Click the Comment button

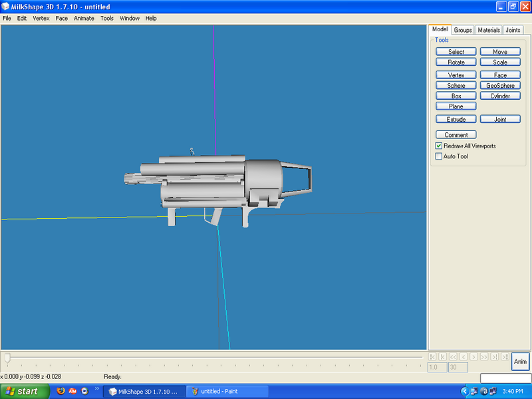456,135
